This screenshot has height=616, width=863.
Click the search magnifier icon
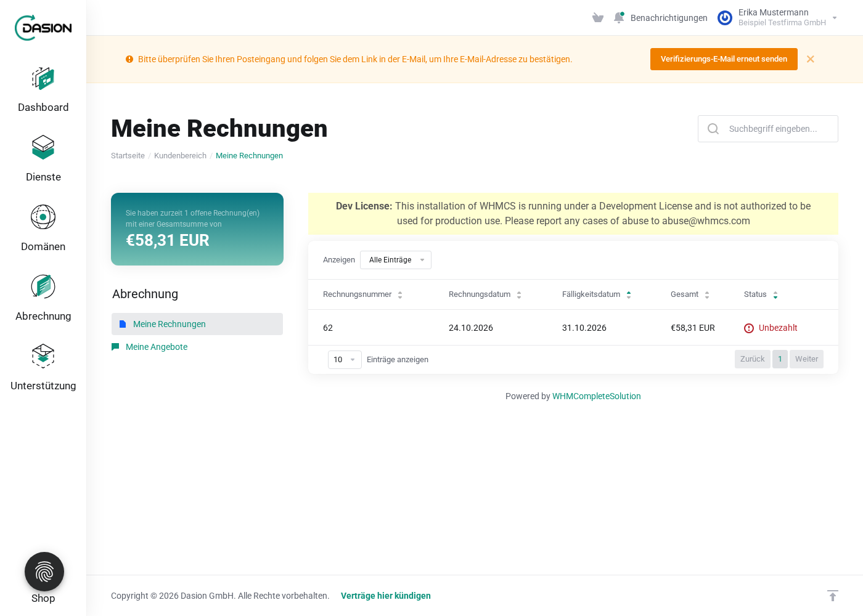(713, 129)
